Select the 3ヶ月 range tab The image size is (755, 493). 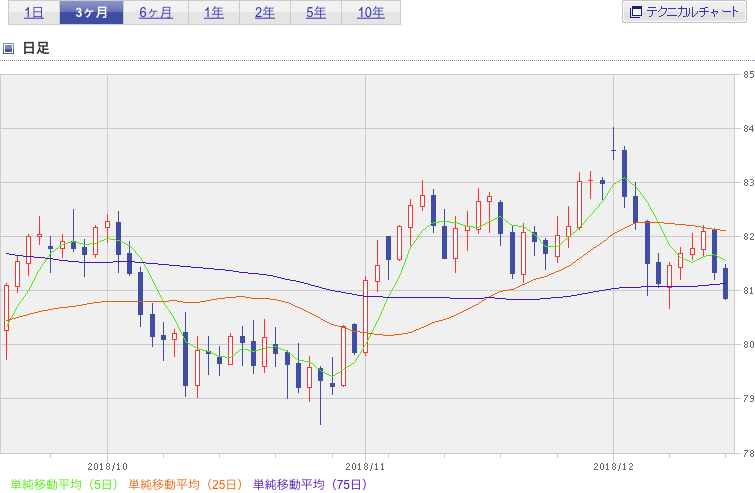click(91, 13)
